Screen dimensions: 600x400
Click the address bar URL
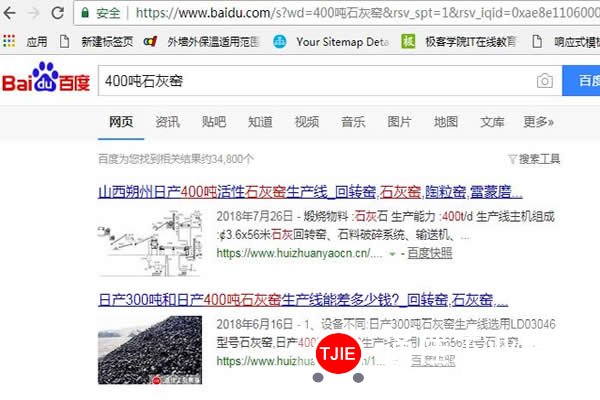click(x=367, y=13)
